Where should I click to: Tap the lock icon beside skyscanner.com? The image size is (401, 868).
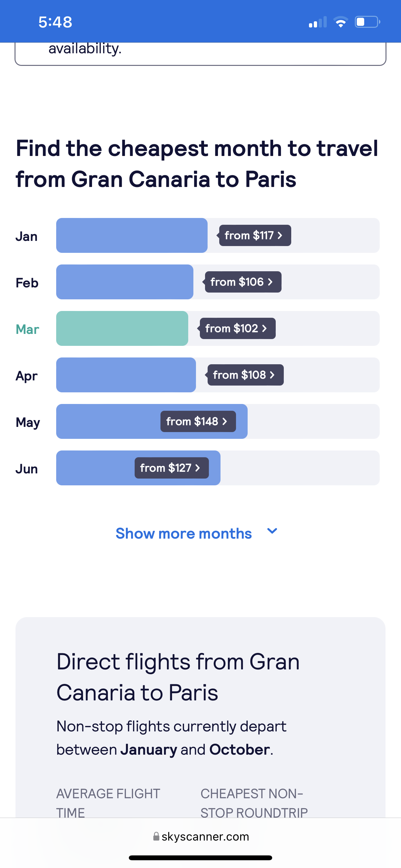156,836
